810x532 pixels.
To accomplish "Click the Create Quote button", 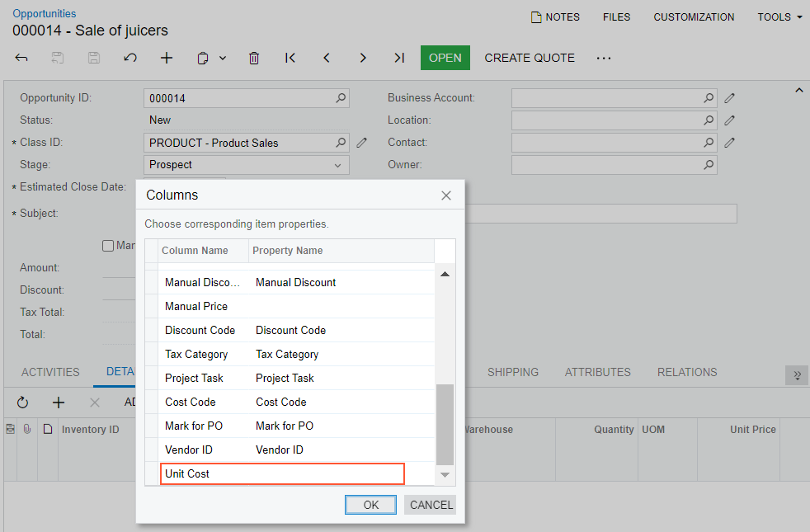I will (530, 58).
